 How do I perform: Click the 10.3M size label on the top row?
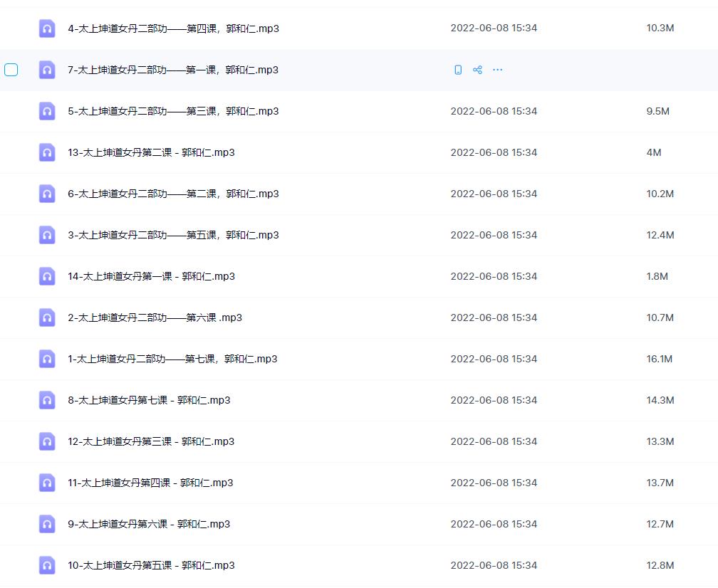[660, 28]
